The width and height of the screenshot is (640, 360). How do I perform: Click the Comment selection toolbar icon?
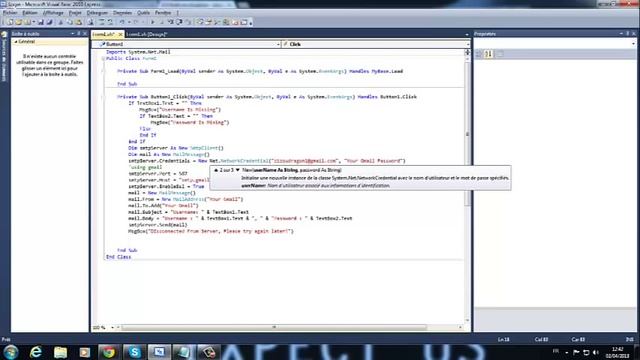click(x=102, y=22)
